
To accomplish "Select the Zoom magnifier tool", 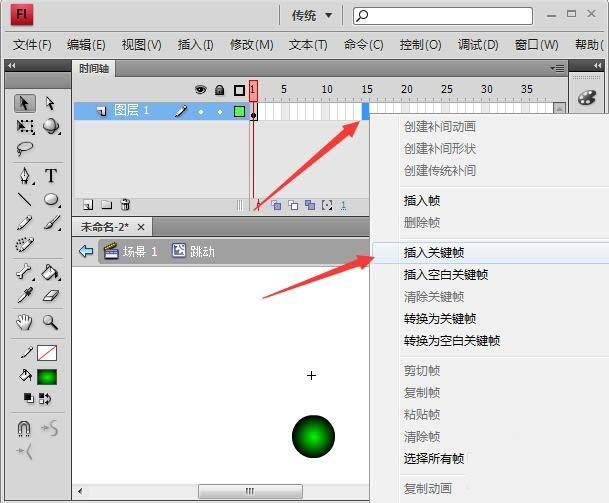I will coord(50,322).
